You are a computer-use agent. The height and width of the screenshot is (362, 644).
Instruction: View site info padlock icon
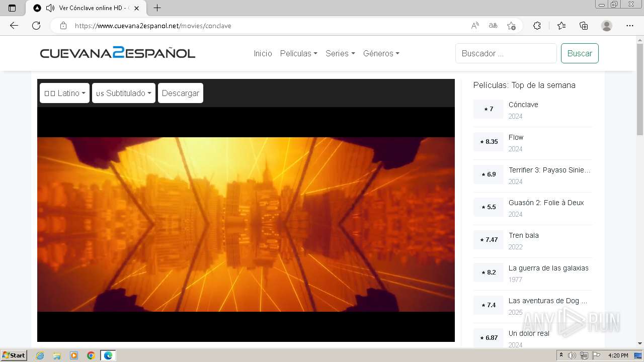(x=63, y=26)
